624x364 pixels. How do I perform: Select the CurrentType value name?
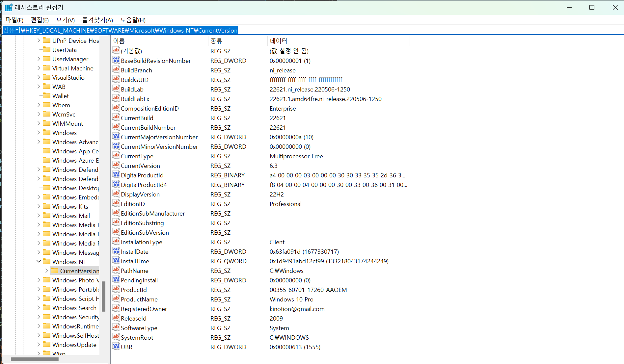137,156
